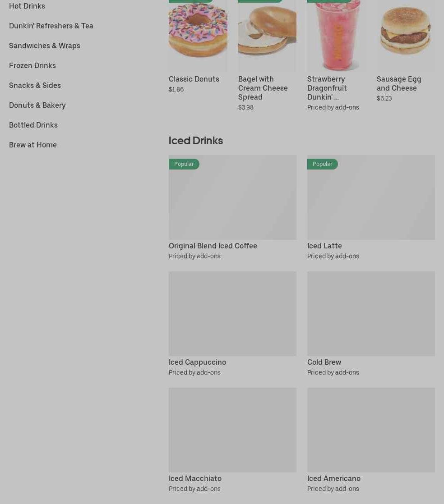
Task: Select Iced Cappuccino item
Action: tap(233, 324)
